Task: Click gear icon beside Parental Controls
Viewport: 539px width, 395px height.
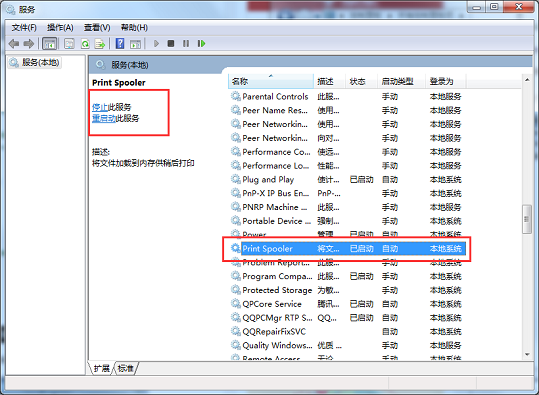Action: point(236,96)
